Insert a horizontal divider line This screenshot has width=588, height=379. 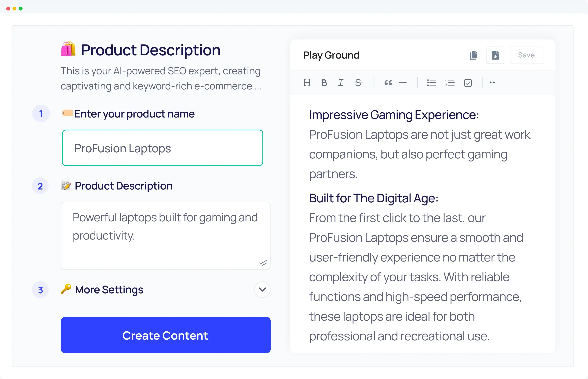(x=403, y=83)
